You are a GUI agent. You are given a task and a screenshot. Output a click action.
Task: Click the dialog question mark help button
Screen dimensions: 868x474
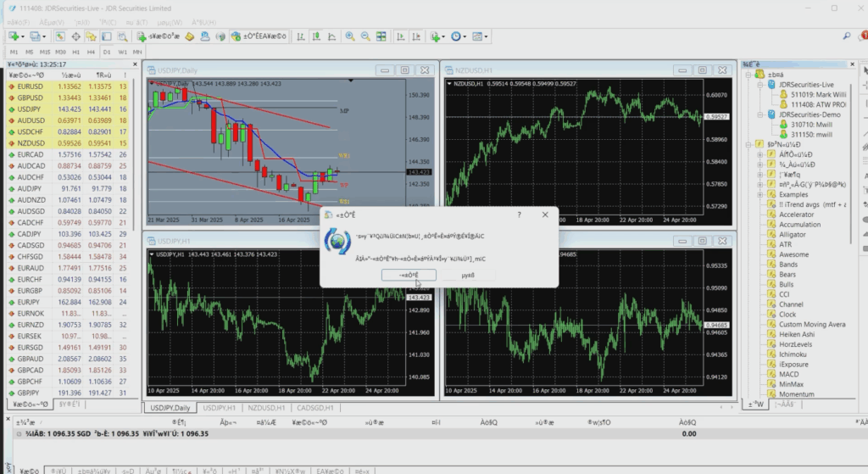click(x=520, y=215)
